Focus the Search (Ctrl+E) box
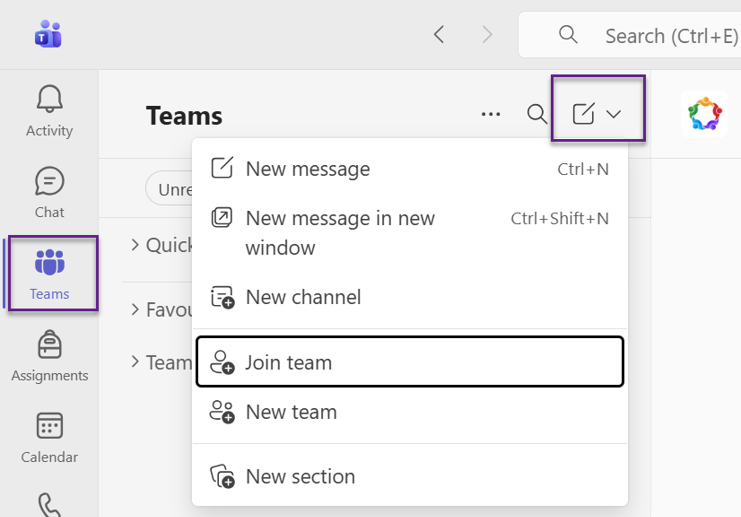This screenshot has height=517, width=741. pyautogui.click(x=629, y=35)
